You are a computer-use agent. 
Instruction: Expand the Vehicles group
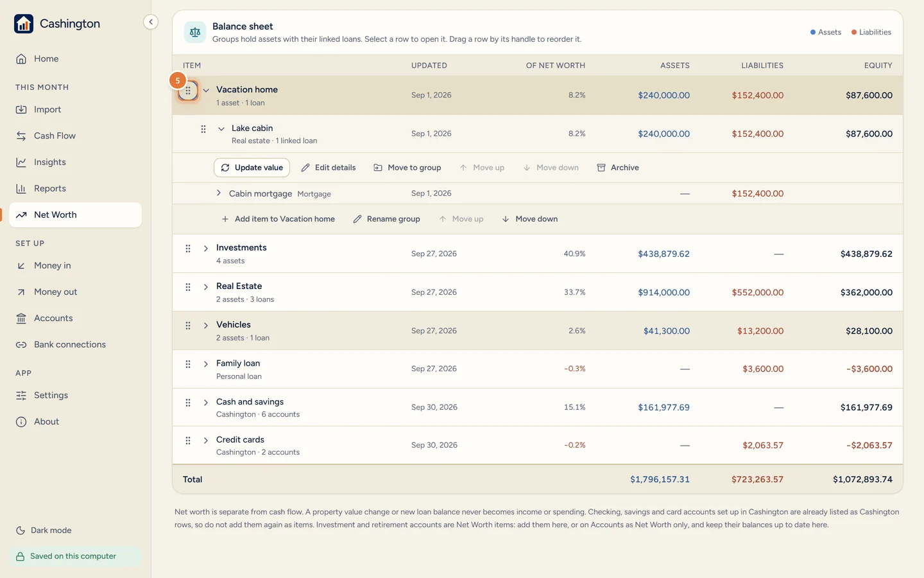click(x=206, y=326)
